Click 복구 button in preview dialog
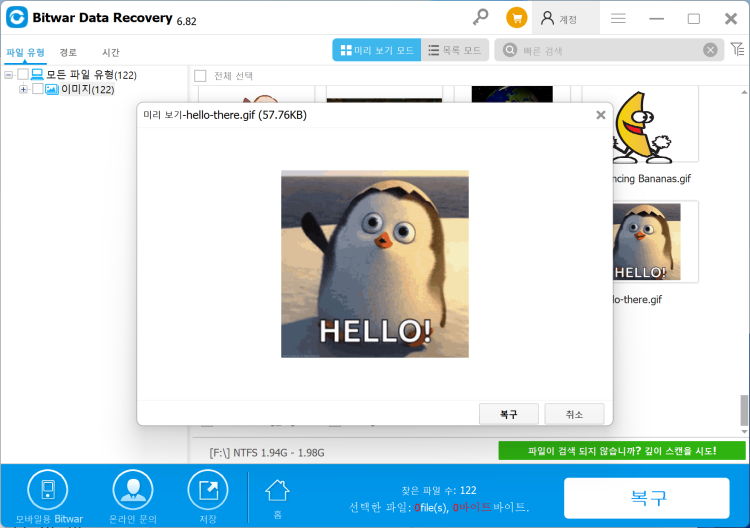Image resolution: width=750 pixels, height=528 pixels. click(x=508, y=414)
